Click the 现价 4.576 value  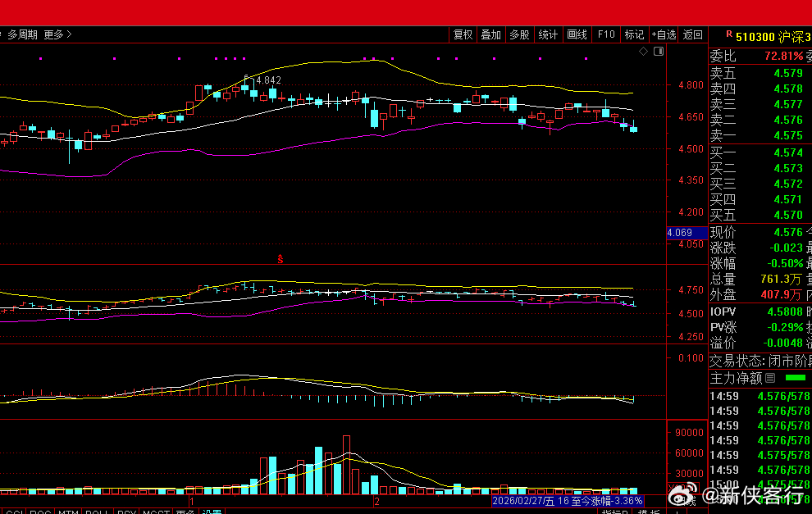[x=788, y=233]
